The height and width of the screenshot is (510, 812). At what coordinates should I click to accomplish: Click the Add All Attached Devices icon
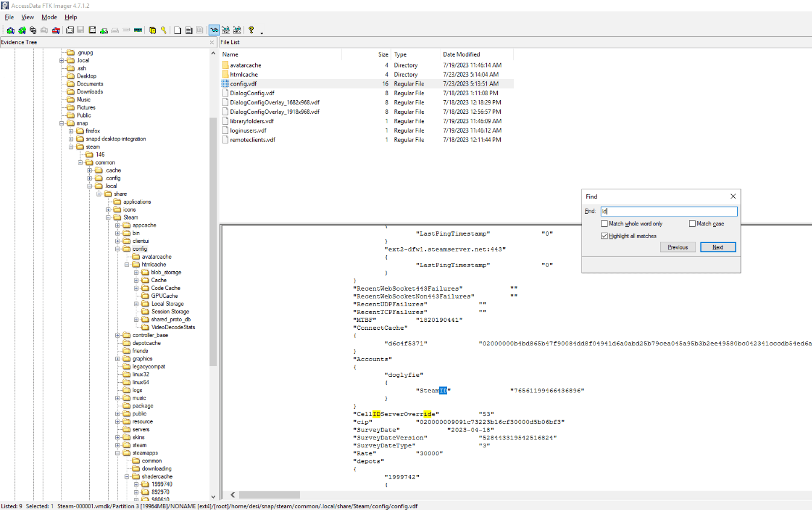point(22,30)
